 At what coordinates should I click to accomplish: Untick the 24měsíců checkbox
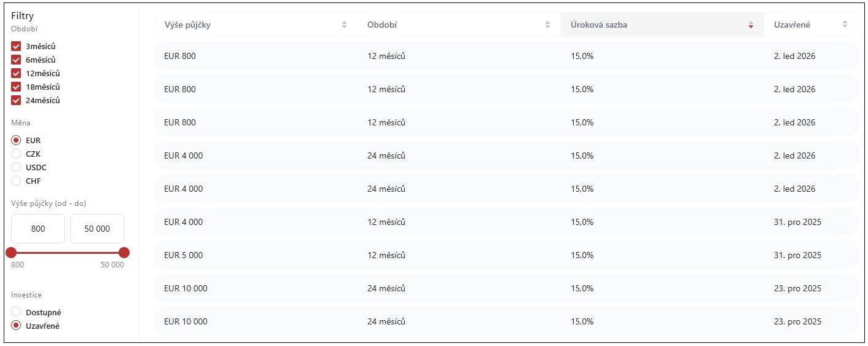click(x=17, y=101)
